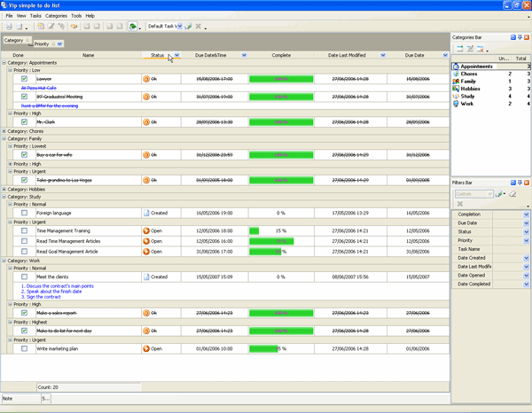The height and width of the screenshot is (413, 532).
Task: Click the Open status icon for Write marketing plan
Action: pyautogui.click(x=146, y=349)
